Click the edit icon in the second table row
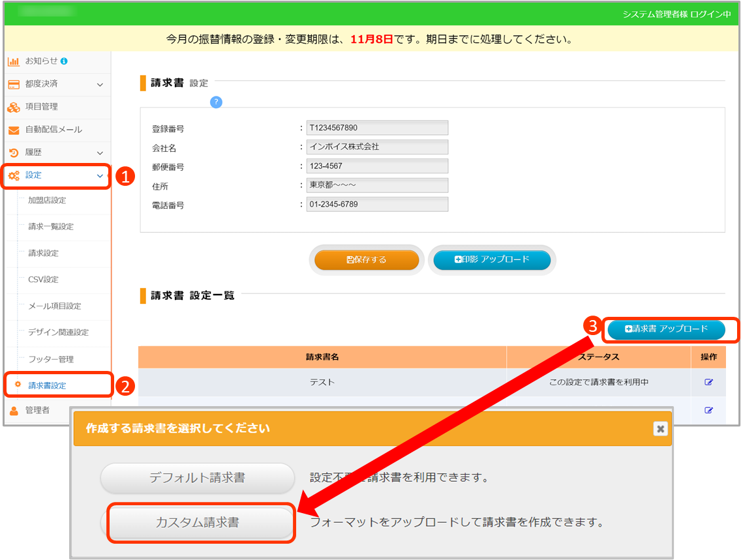741x560 pixels. [708, 410]
